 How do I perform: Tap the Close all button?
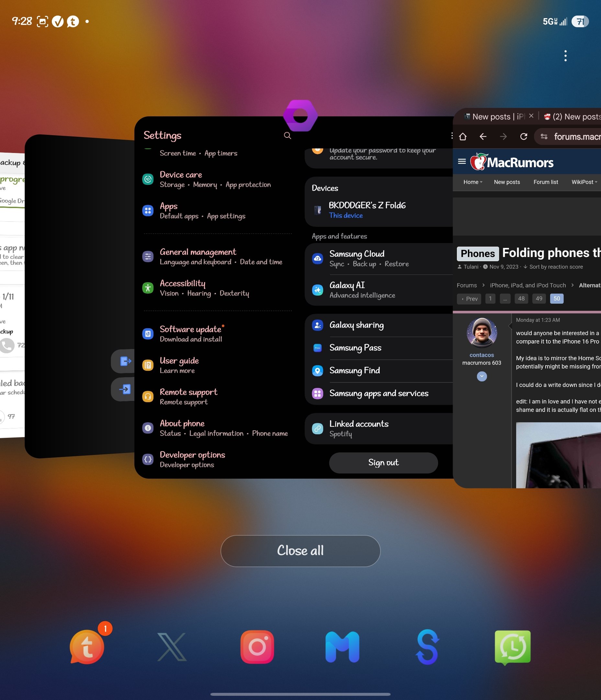300,551
